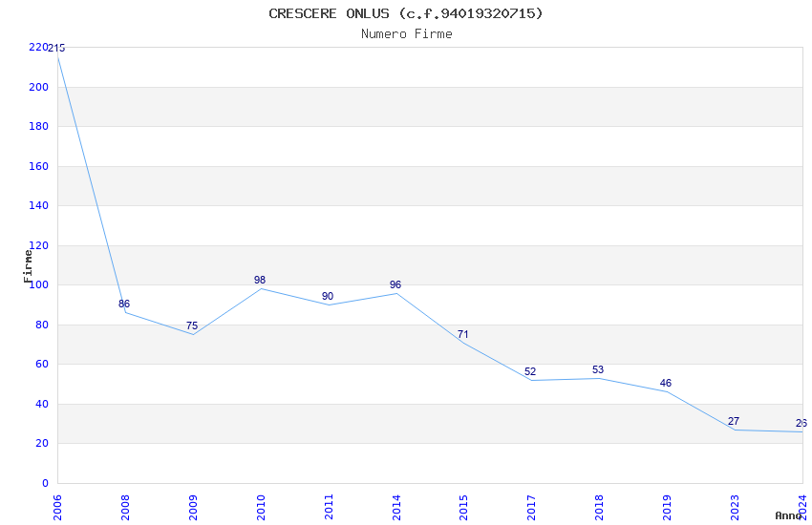Select the data label 90

[328, 296]
